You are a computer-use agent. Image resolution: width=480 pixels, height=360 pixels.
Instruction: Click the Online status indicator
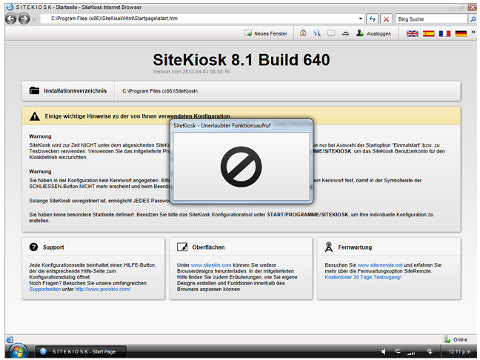pyautogui.click(x=456, y=340)
